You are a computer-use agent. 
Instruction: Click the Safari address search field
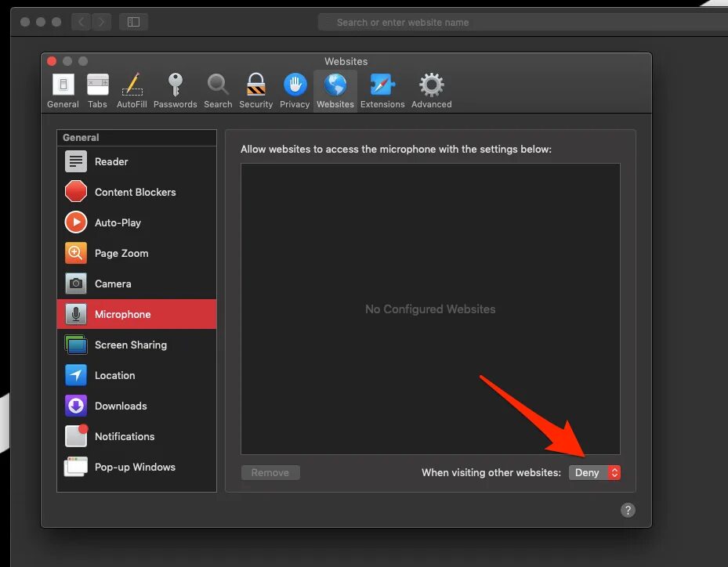pyautogui.click(x=523, y=22)
